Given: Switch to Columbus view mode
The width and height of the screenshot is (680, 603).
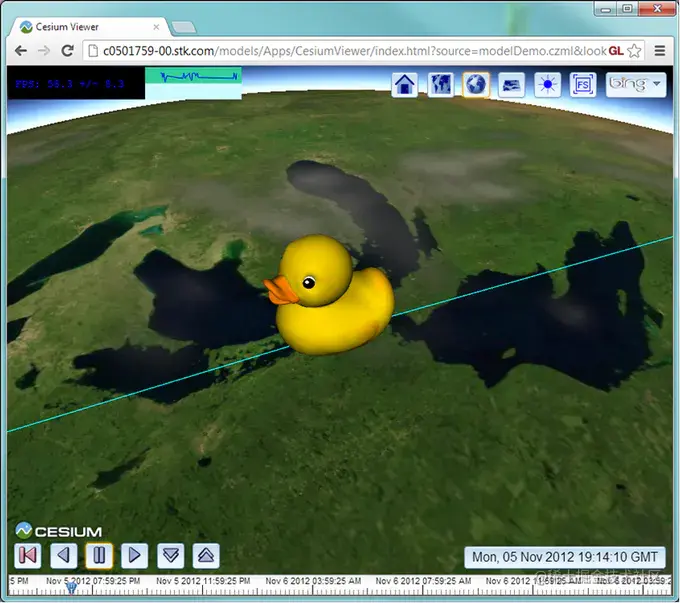Looking at the screenshot, I should 511,84.
